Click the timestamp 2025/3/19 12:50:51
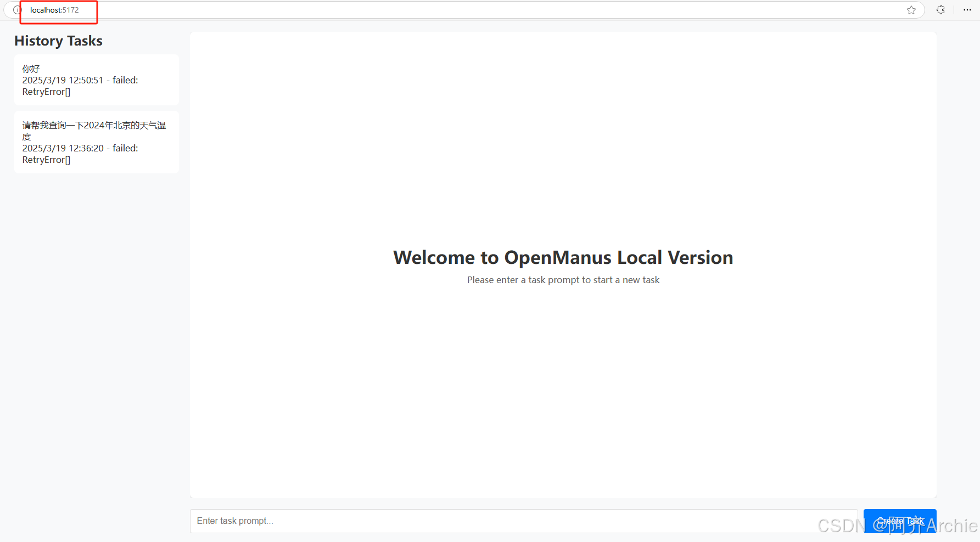980x542 pixels. pyautogui.click(x=63, y=80)
